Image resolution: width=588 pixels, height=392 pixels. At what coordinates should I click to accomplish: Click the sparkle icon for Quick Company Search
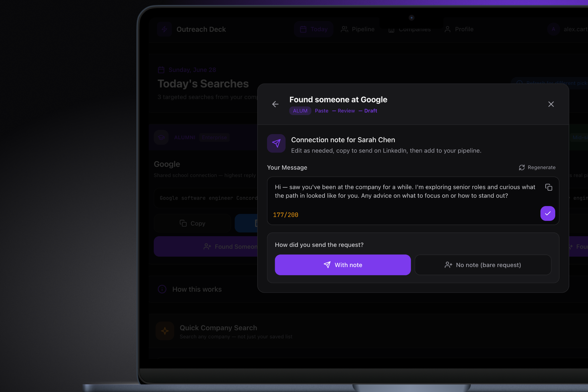click(x=165, y=331)
